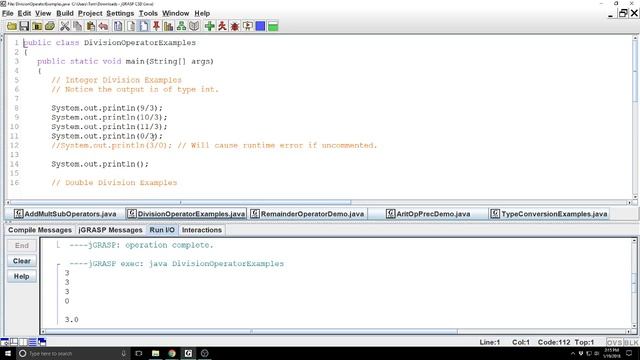Image resolution: width=640 pixels, height=360 pixels.
Task: Click the run in canvas presentation icon
Action: point(247,27)
